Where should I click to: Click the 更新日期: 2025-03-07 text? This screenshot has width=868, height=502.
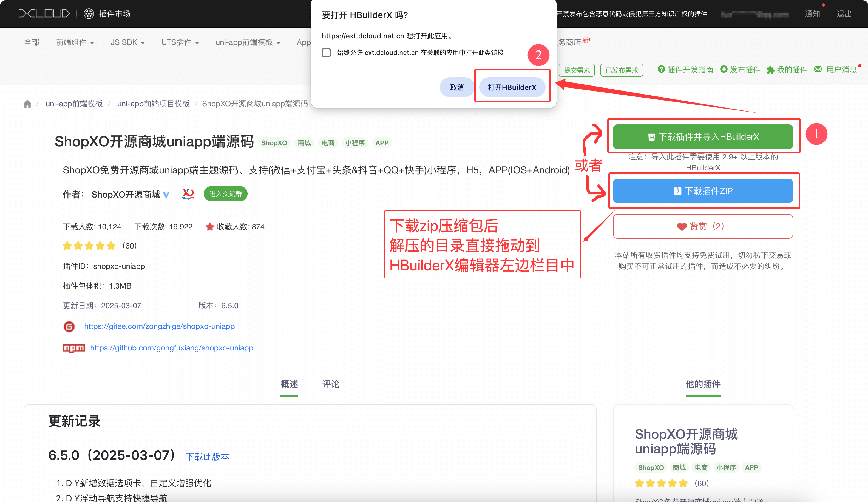102,306
